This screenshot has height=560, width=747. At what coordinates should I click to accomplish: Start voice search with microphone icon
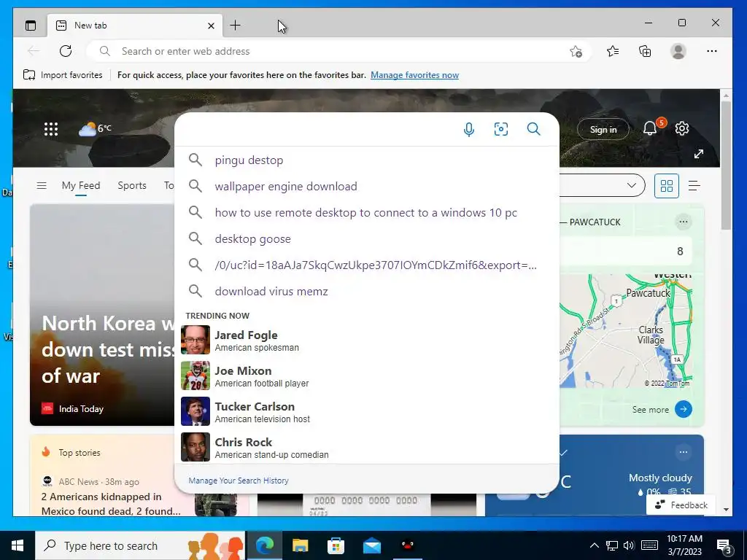[469, 129]
